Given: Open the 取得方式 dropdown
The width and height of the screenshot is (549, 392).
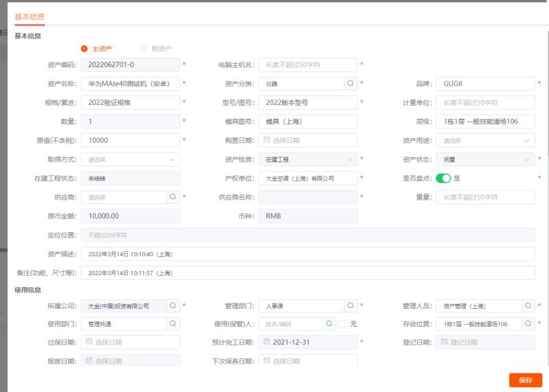Looking at the screenshot, I should pyautogui.click(x=130, y=159).
